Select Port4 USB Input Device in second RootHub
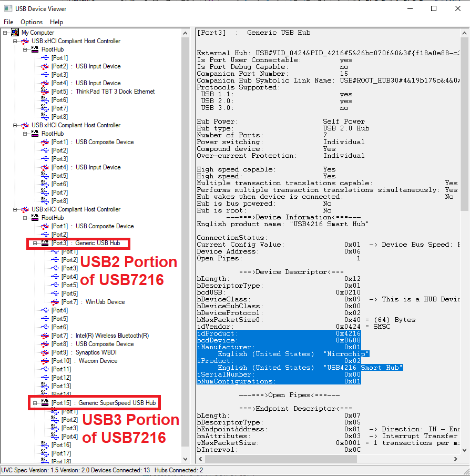Viewport: 470px width, 476px height. [86, 167]
